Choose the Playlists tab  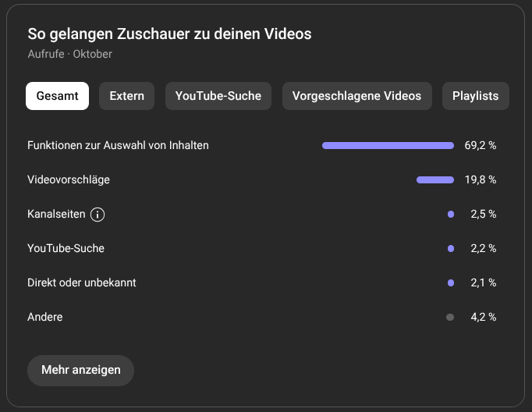pos(475,96)
